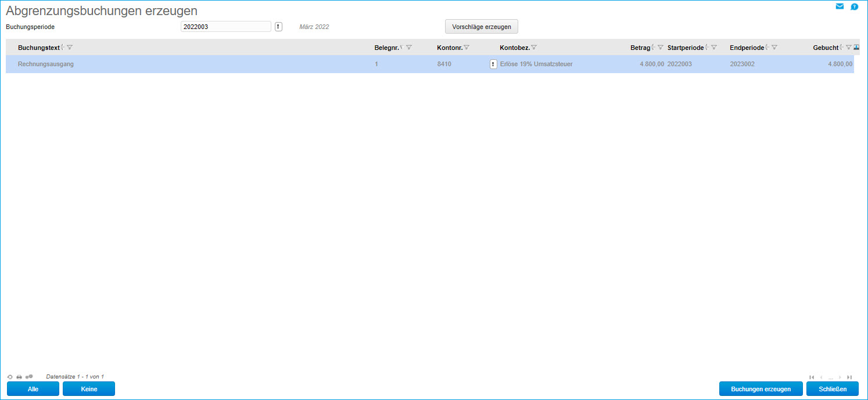Open the mail envelope icon
The height and width of the screenshot is (400, 868).
pyautogui.click(x=840, y=6)
